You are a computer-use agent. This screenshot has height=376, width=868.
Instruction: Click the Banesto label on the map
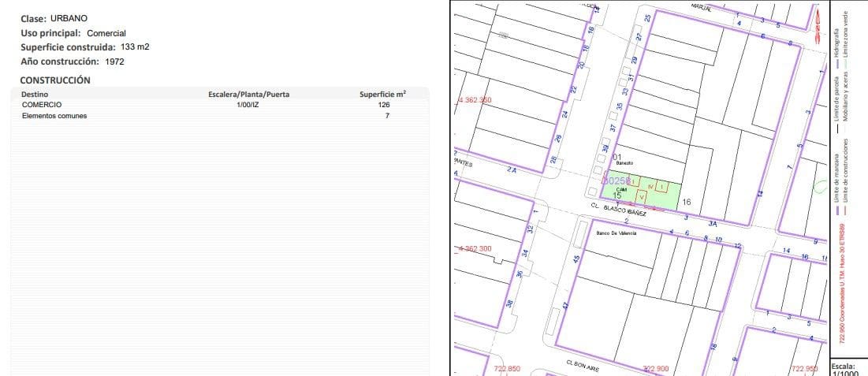point(625,163)
